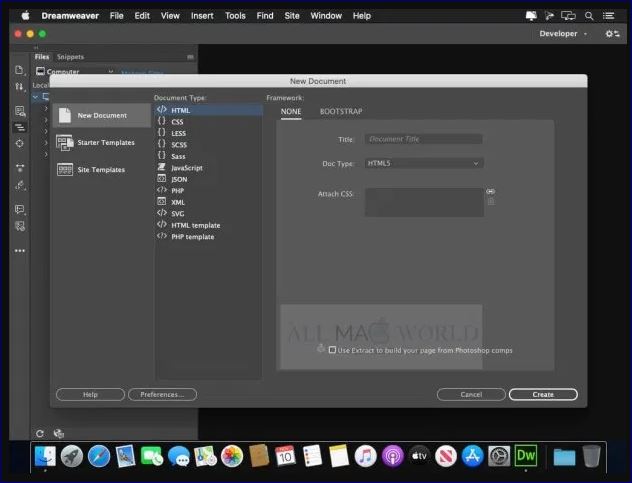Select Sass document type
The height and width of the screenshot is (483, 632).
tap(209, 156)
